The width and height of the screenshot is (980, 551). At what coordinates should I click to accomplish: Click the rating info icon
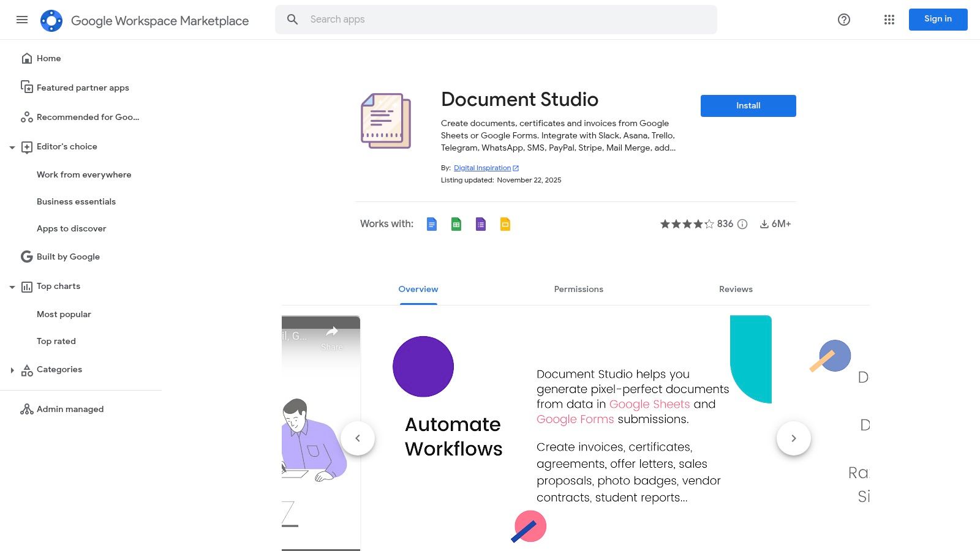pos(742,224)
